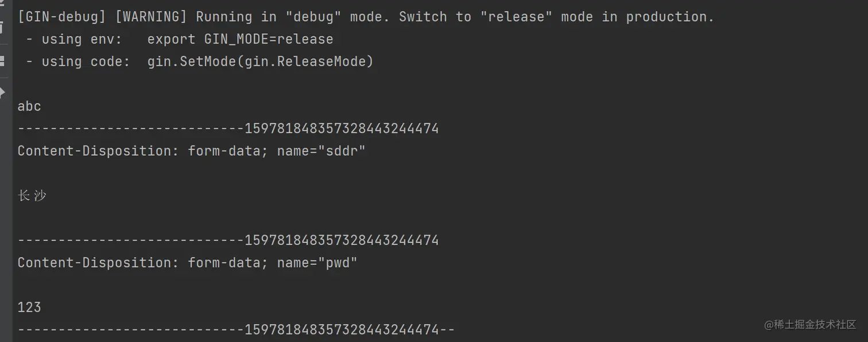Click the layout icon in left gutter
The height and width of the screenshot is (342, 868).
coord(2,60)
